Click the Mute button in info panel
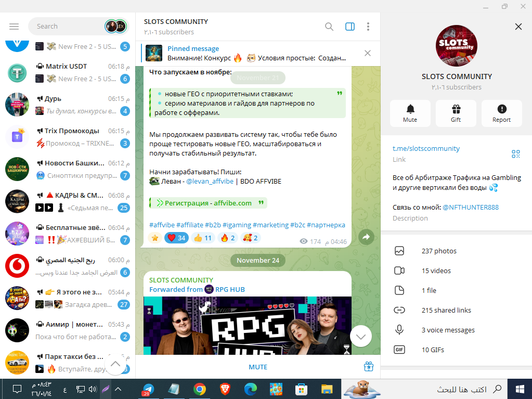This screenshot has width=532, height=399. [x=410, y=113]
